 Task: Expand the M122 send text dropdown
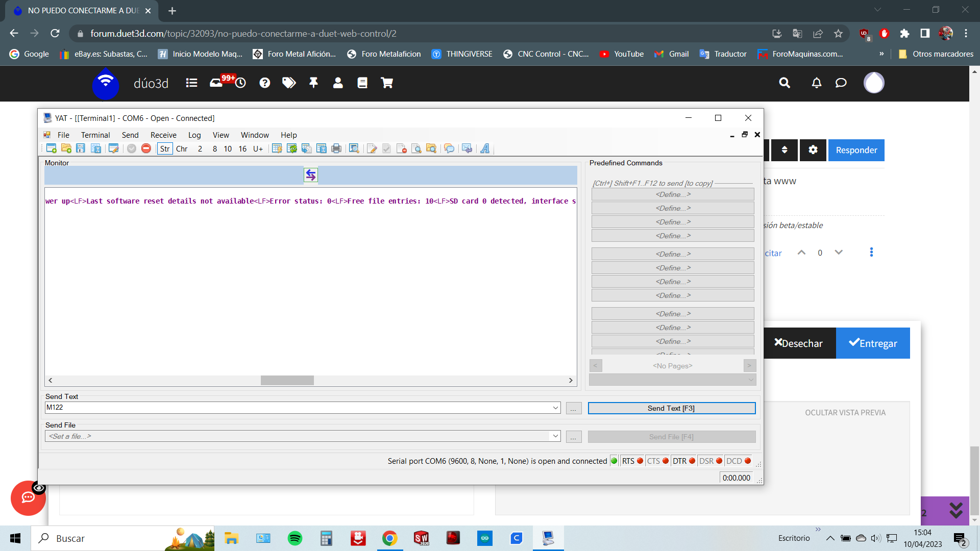(x=555, y=408)
